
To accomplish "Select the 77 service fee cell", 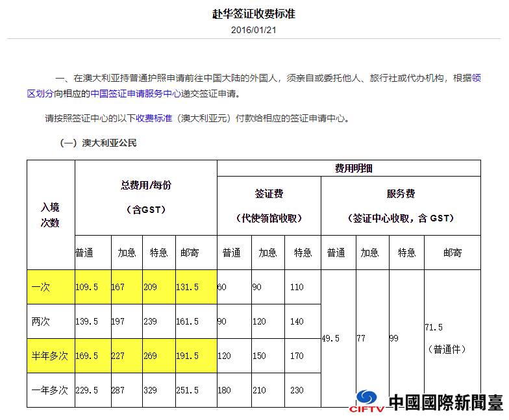I will click(373, 339).
